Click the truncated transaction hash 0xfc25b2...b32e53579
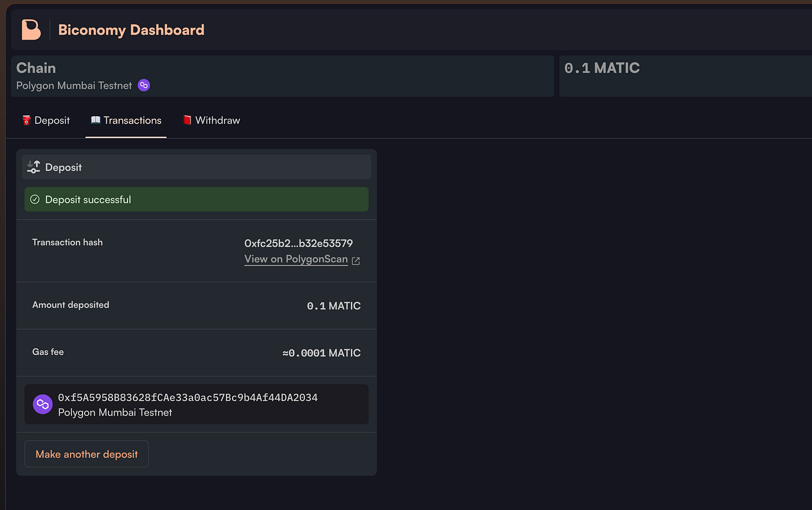Image resolution: width=812 pixels, height=510 pixels. coord(299,243)
